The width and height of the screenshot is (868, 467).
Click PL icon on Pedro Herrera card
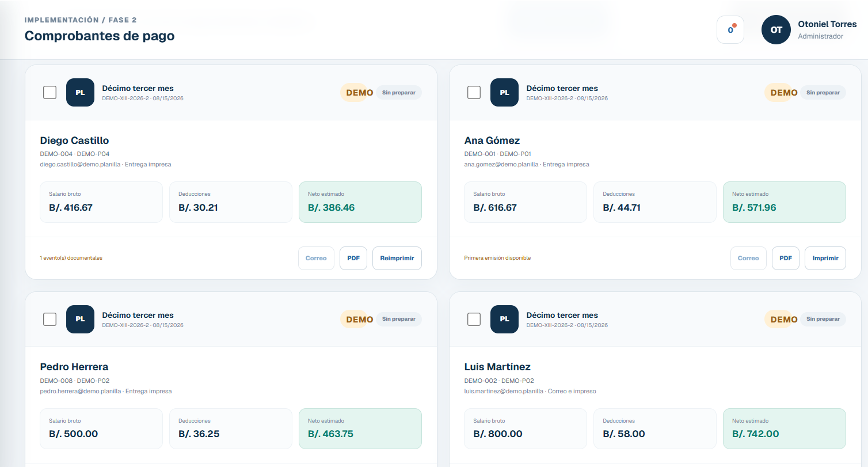80,319
